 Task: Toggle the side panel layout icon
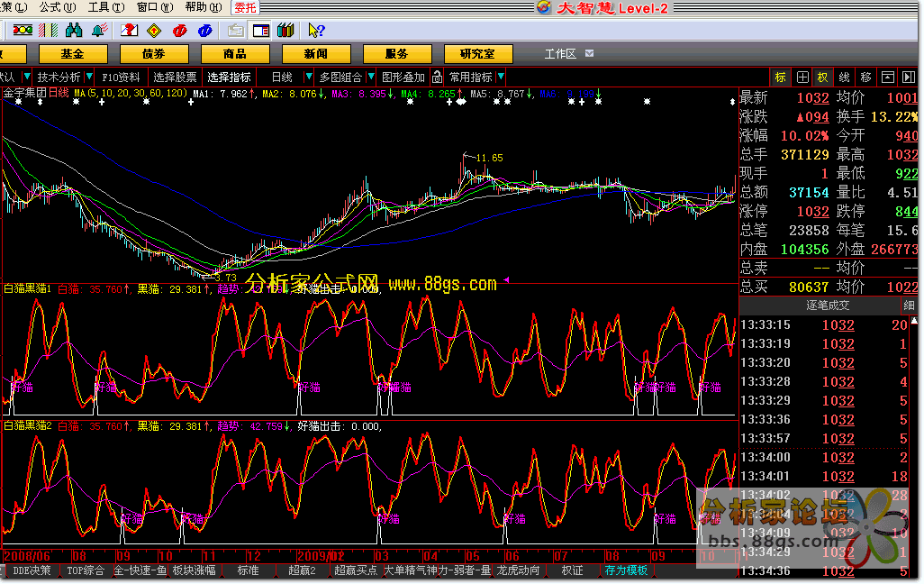click(260, 30)
